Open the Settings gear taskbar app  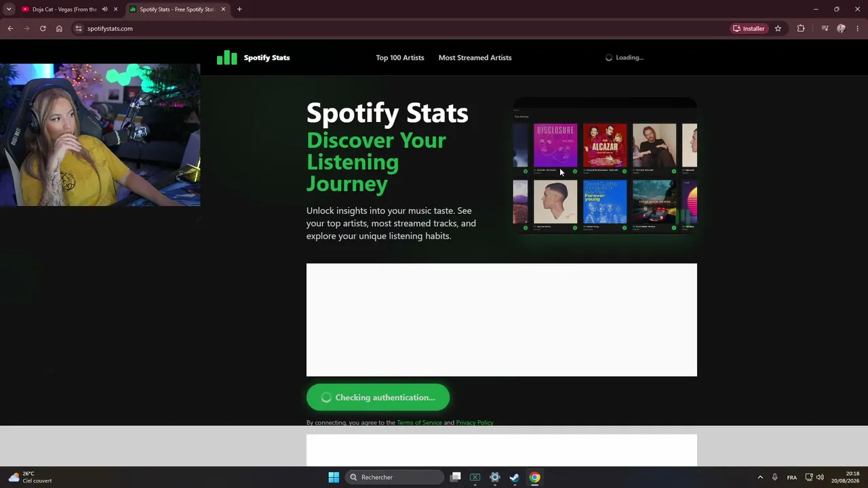pos(495,477)
